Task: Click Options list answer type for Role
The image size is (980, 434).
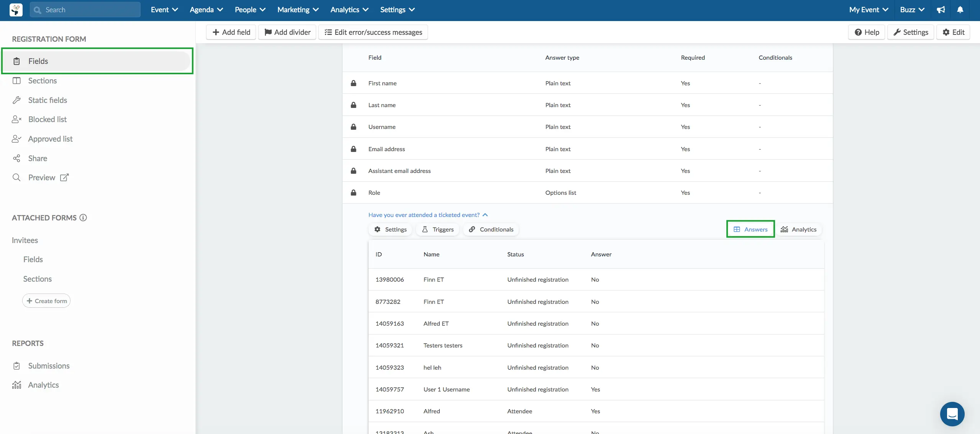Action: [x=560, y=193]
